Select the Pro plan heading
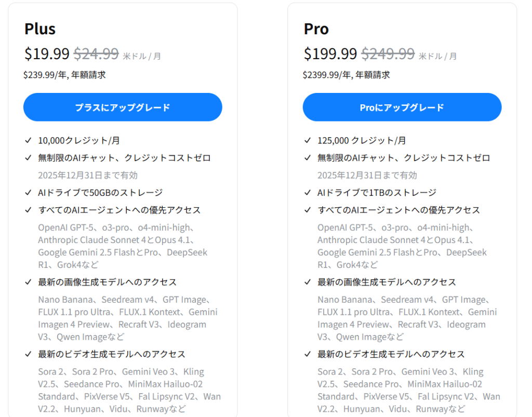 coord(316,29)
